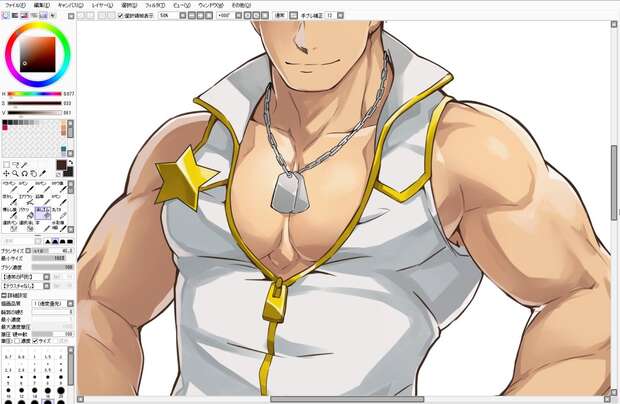Select the airbrush tool in second row
This screenshot has width=620, height=404.
(26, 200)
